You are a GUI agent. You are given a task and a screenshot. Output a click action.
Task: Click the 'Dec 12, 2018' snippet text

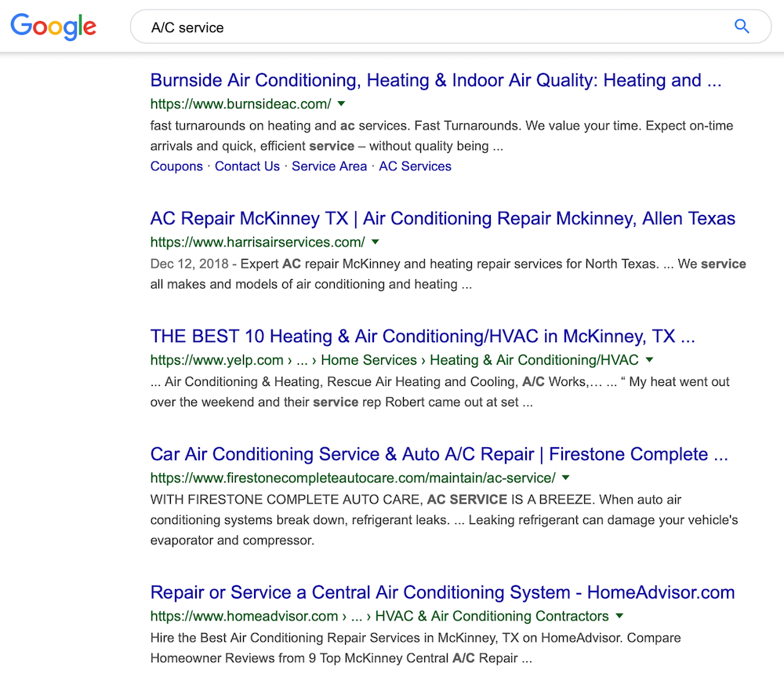point(448,275)
